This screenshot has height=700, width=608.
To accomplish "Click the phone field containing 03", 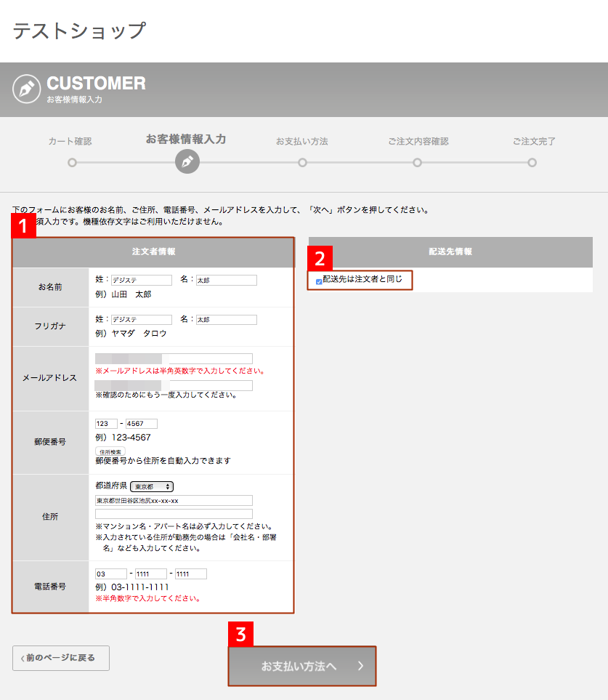I will [x=111, y=574].
